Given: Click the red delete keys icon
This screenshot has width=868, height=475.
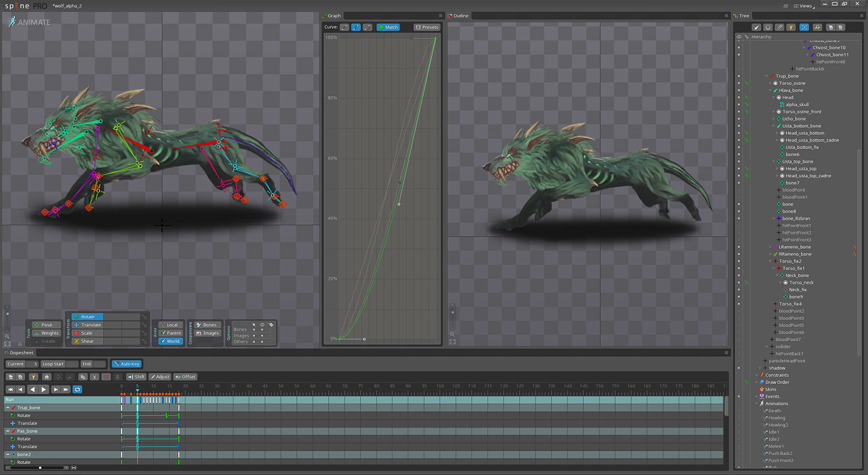Looking at the screenshot, I should (x=106, y=377).
